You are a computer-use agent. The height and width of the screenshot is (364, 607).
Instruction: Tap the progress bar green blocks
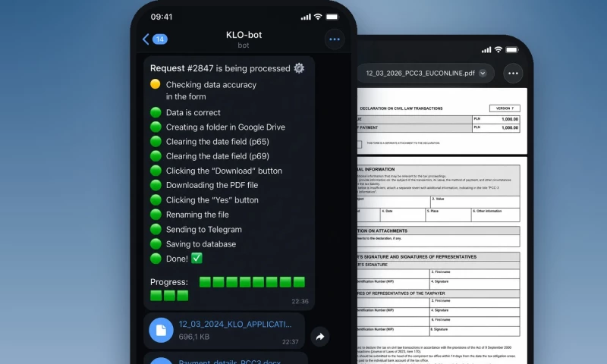pos(227,289)
